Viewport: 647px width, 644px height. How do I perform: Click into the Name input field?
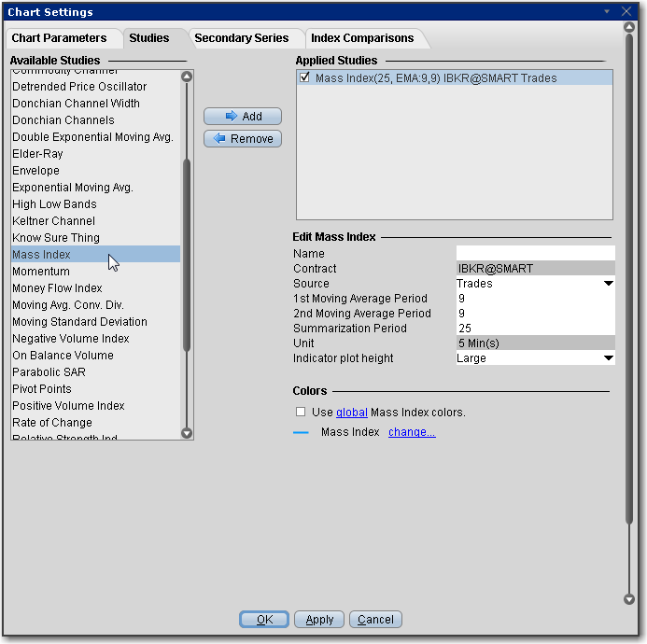[535, 254]
